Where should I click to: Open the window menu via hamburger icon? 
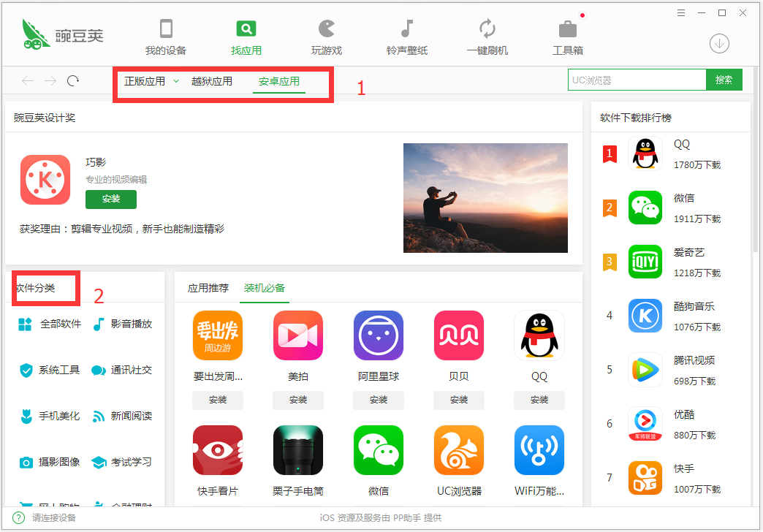click(681, 13)
